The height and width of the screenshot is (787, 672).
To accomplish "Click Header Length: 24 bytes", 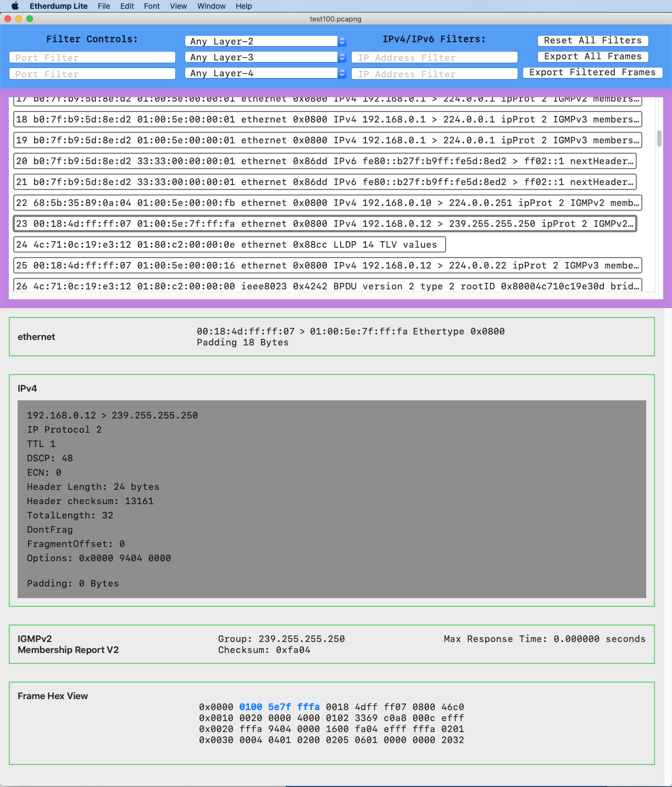I will click(x=93, y=487).
